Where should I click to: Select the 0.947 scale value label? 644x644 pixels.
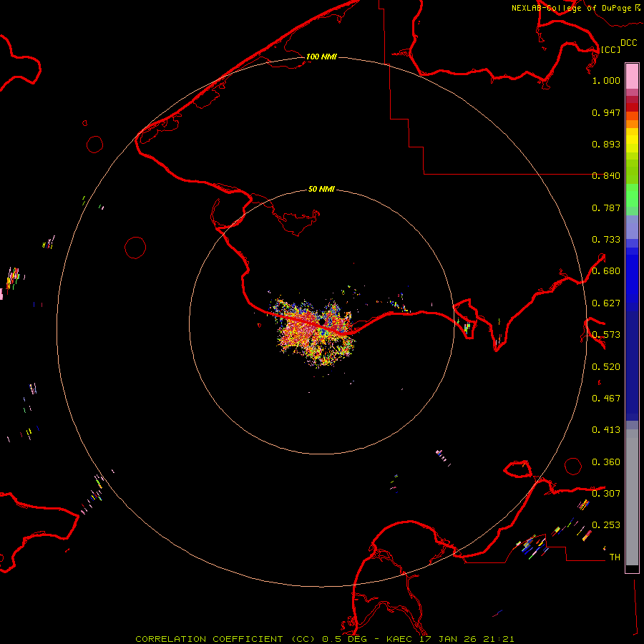[x=606, y=113]
